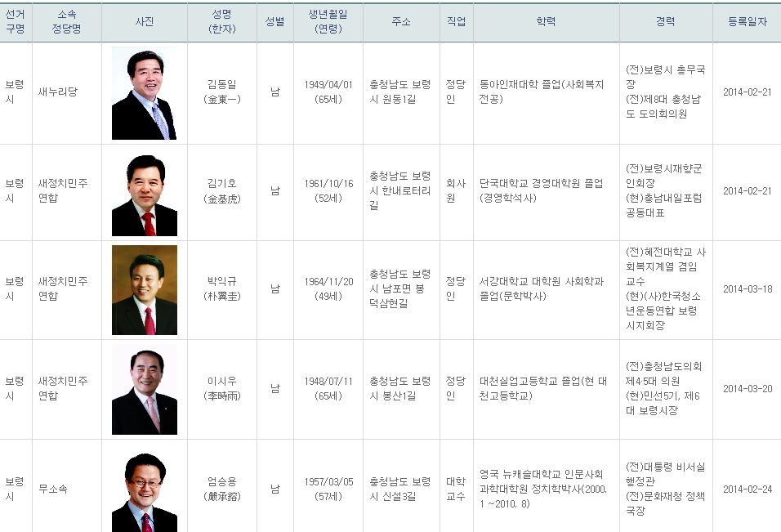Click the 사진 column header
Image resolution: width=781 pixels, height=532 pixels.
145,21
